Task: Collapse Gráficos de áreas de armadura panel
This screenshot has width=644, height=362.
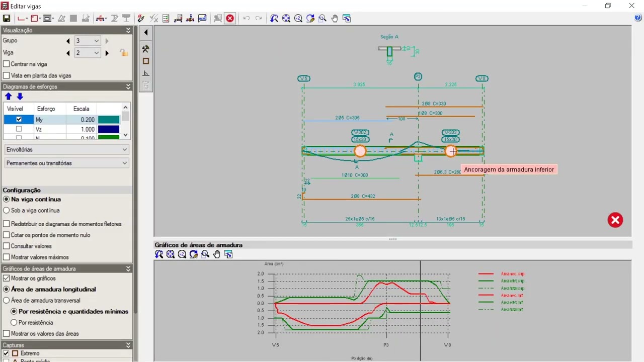Action: [128, 269]
